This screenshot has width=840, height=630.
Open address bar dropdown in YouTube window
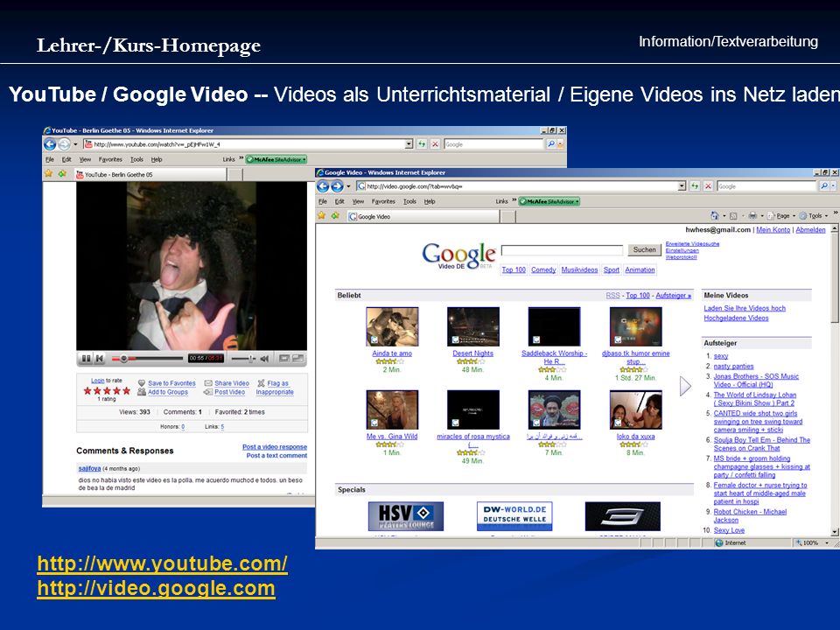pyautogui.click(x=409, y=144)
